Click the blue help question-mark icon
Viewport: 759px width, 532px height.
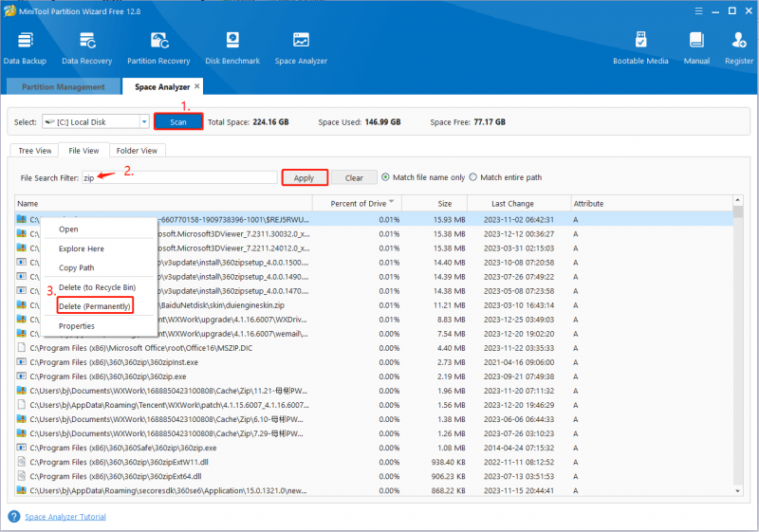(14, 517)
